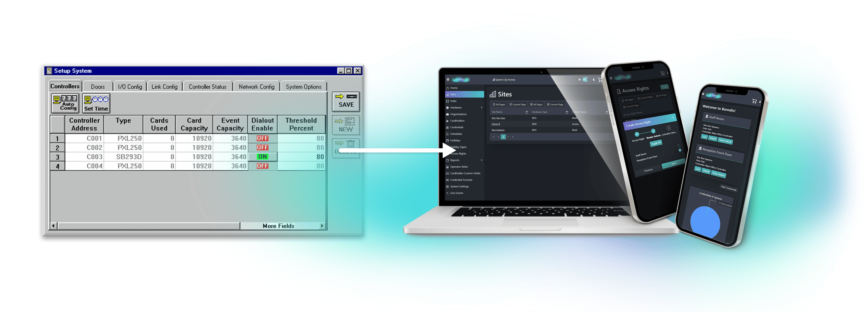Viewport: 868px width, 312px height.
Task: Tap Add Credentials on Welcome phone
Action: (728, 188)
